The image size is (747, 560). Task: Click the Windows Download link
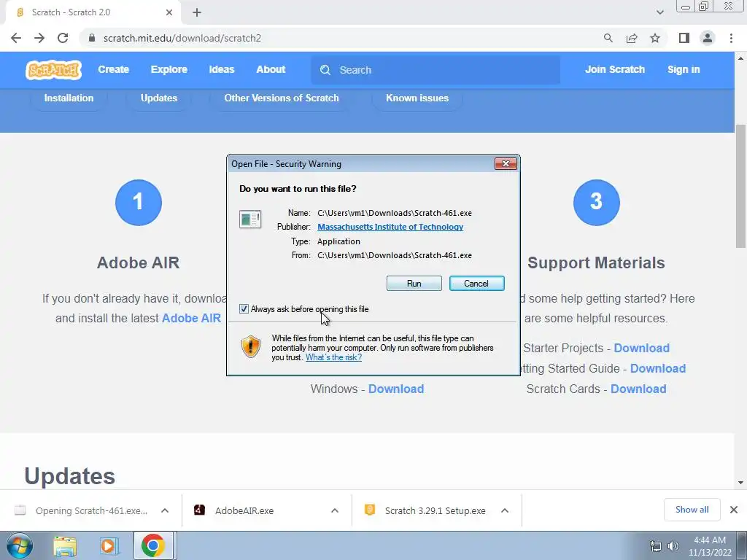coord(396,389)
